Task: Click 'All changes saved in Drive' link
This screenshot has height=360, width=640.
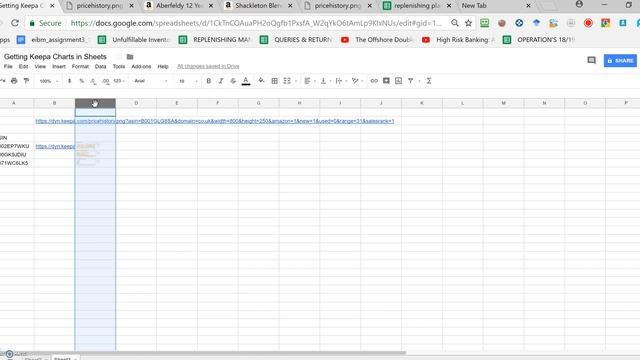Action: [x=208, y=66]
